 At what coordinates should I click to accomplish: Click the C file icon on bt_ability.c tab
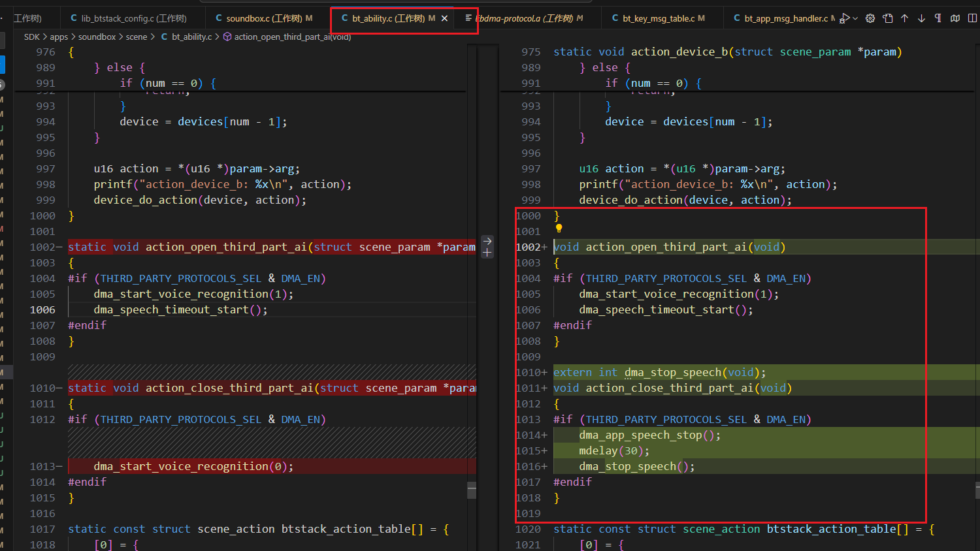point(345,18)
